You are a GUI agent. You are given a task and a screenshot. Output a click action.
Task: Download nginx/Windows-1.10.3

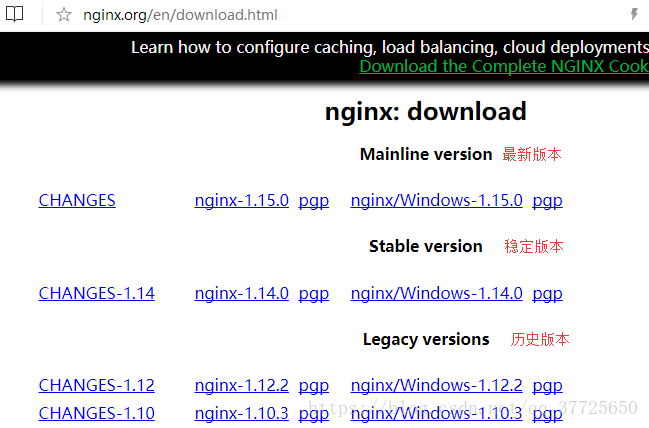click(x=437, y=413)
